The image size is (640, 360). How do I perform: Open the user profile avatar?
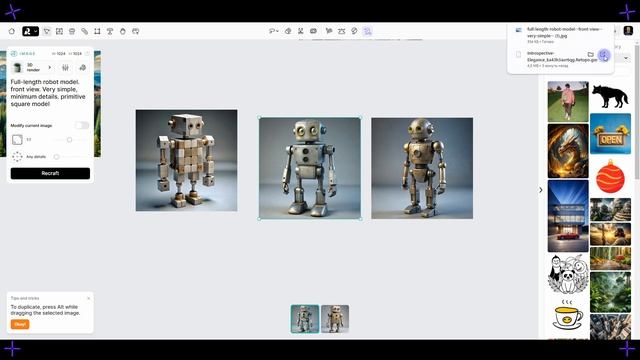[x=628, y=31]
